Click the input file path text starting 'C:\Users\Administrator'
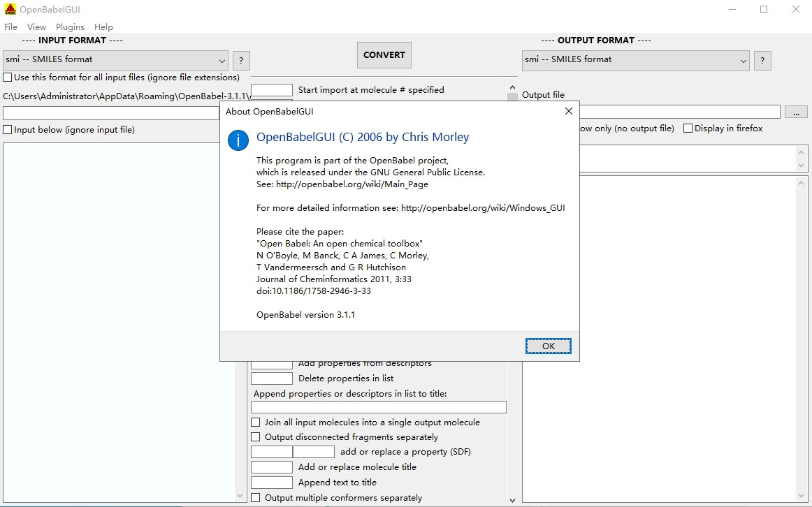Image resolution: width=812 pixels, height=507 pixels. [127, 96]
